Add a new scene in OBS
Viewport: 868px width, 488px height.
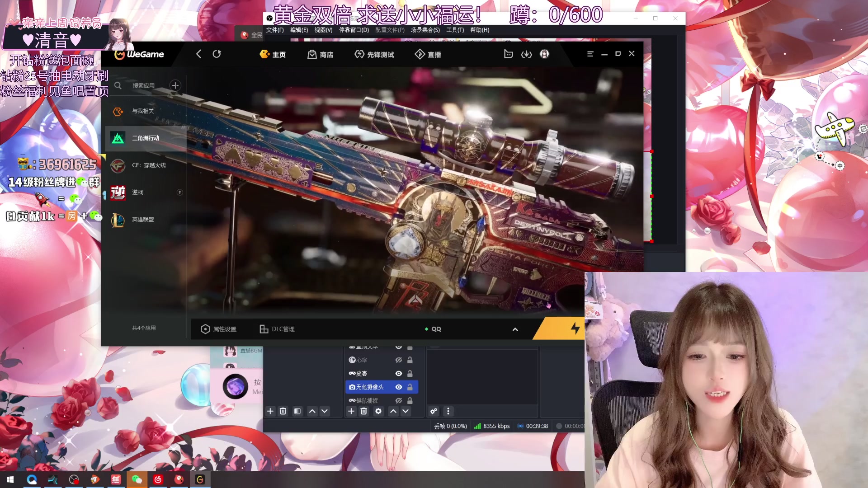270,411
